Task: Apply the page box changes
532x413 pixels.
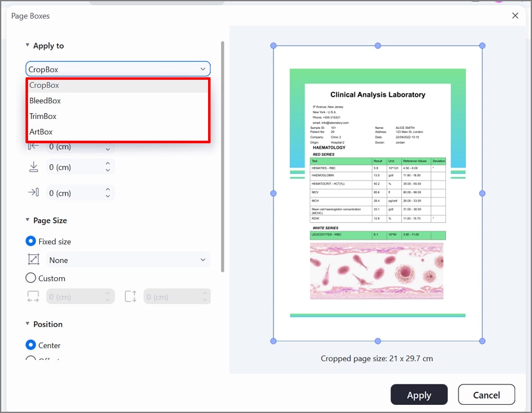Action: (x=419, y=394)
